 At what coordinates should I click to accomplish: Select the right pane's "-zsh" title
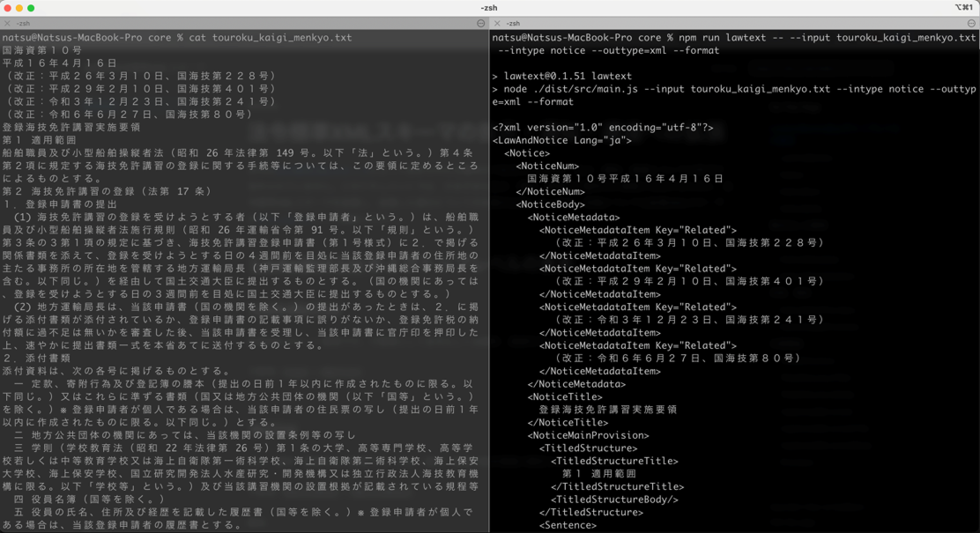point(513,23)
